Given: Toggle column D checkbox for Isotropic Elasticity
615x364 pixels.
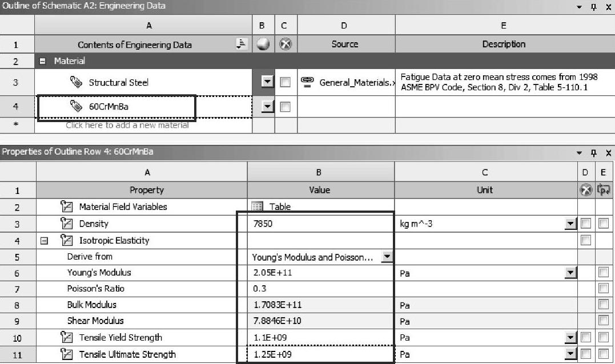Looking at the screenshot, I should click(585, 240).
